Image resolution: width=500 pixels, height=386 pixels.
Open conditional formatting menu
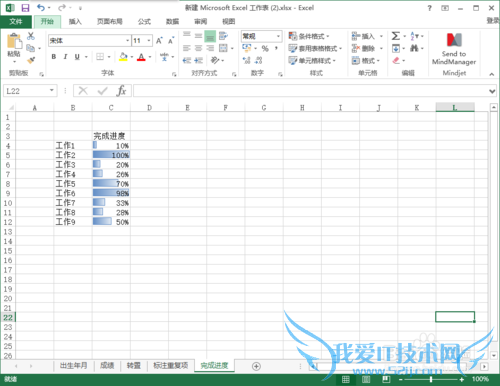[309, 36]
